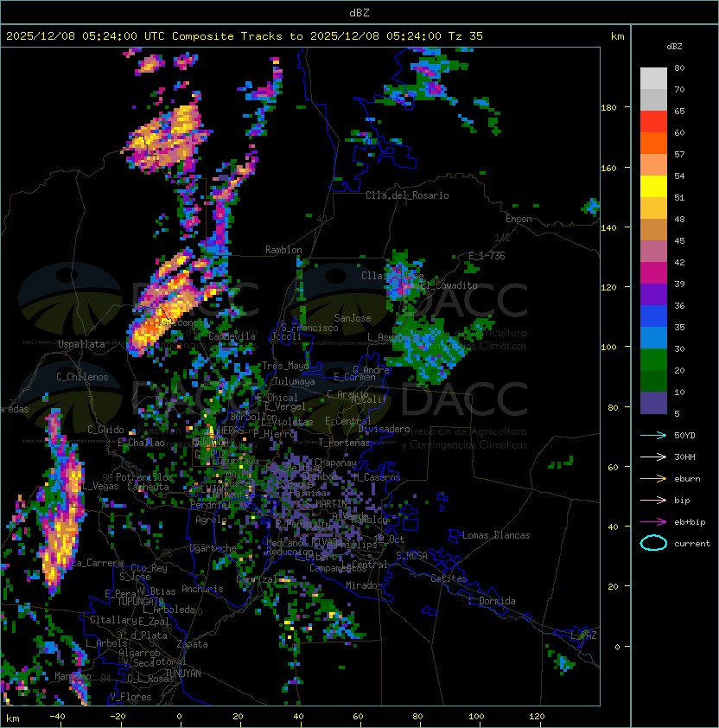Click the 'Ramblon' place label

(x=283, y=250)
